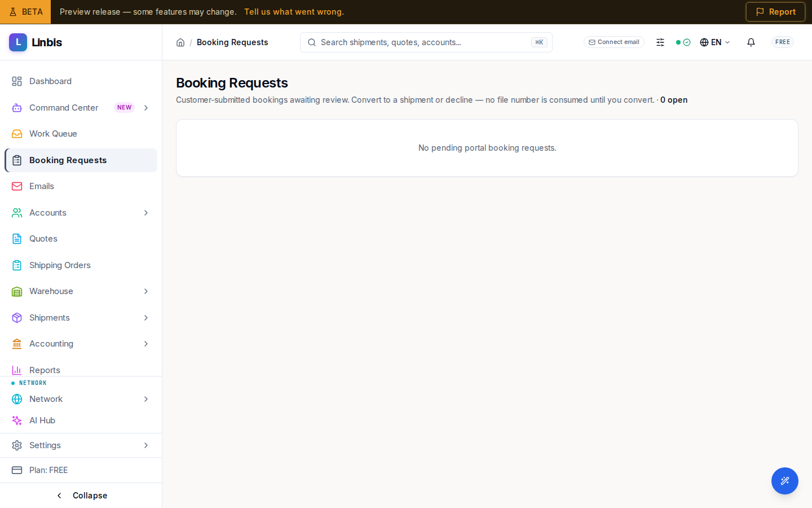Open the display settings sliders icon

tap(660, 42)
